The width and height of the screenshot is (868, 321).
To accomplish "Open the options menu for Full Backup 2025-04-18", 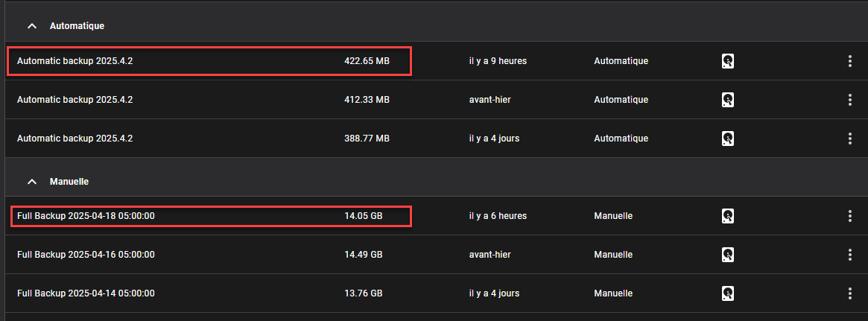I will click(849, 216).
